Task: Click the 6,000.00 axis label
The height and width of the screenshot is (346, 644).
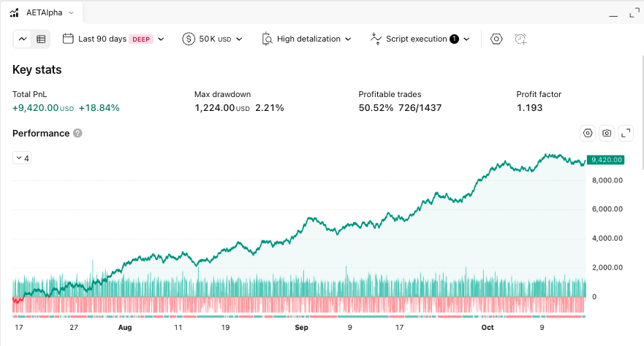Action: (607, 209)
